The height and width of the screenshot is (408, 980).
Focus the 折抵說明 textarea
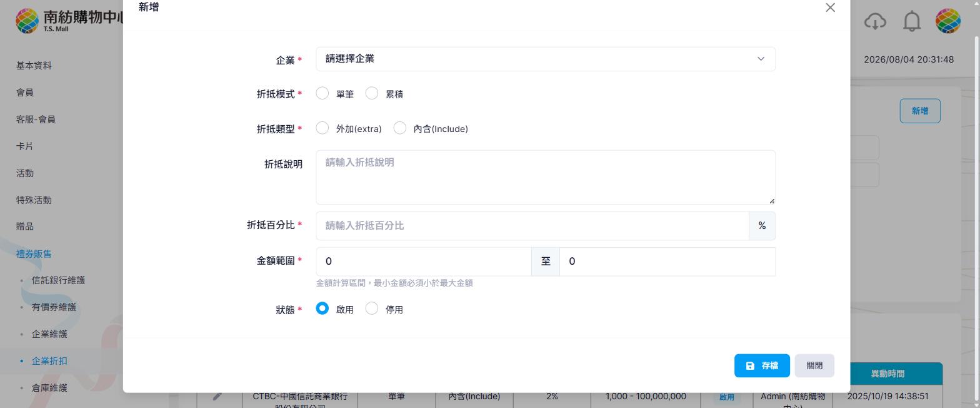point(546,177)
